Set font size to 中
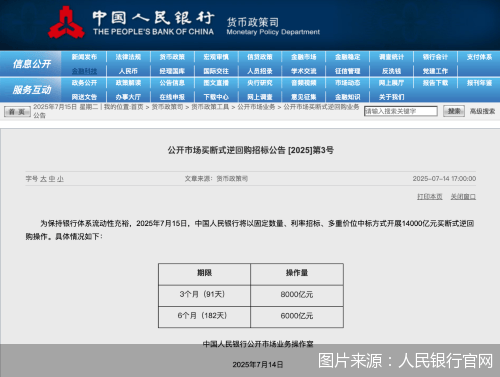Viewport: 500px width, 377px height. point(52,179)
